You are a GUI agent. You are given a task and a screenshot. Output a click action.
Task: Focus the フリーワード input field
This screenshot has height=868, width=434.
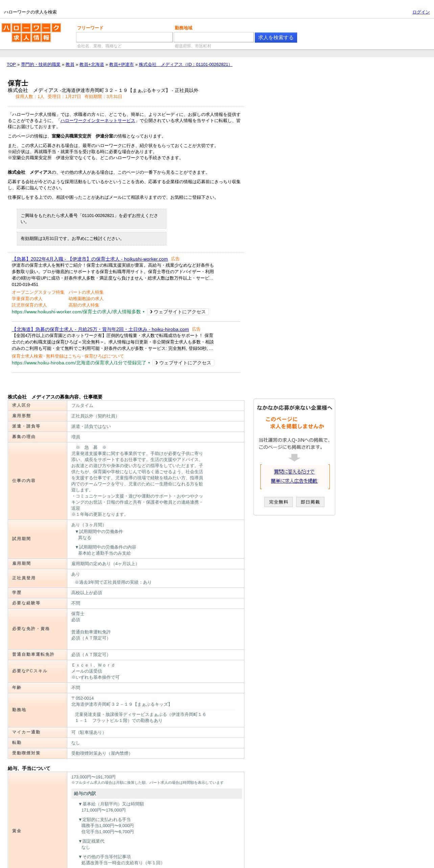[x=124, y=37]
